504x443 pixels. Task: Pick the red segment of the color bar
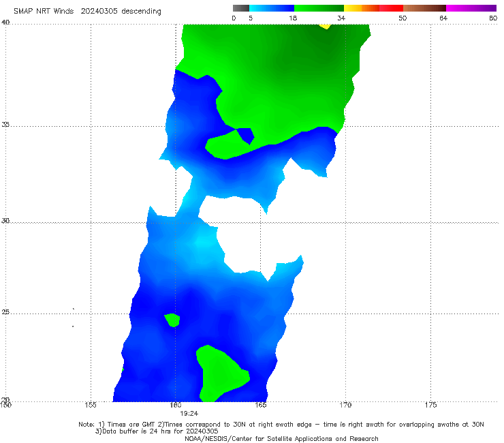coord(391,8)
